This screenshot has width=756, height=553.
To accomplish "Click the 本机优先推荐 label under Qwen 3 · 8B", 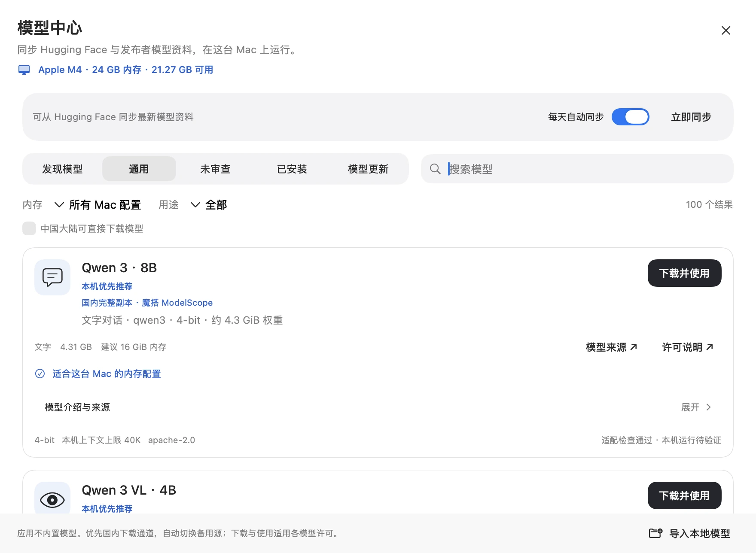I will tap(107, 286).
